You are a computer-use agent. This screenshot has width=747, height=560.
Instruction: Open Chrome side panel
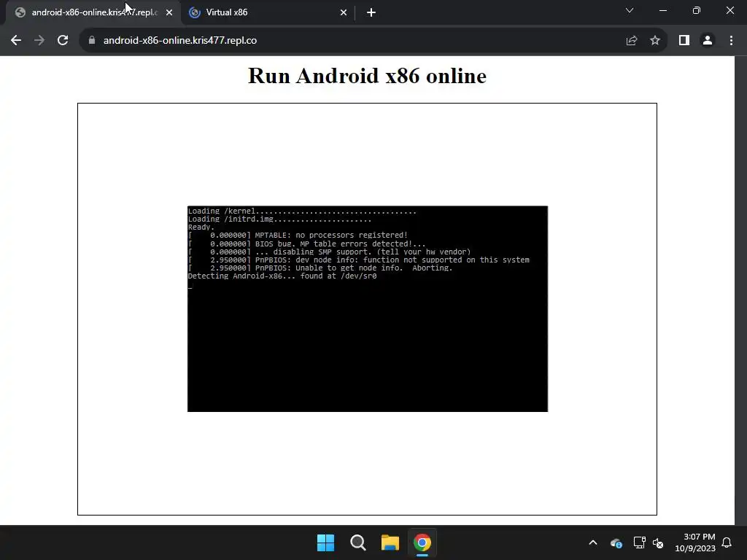[x=684, y=41]
